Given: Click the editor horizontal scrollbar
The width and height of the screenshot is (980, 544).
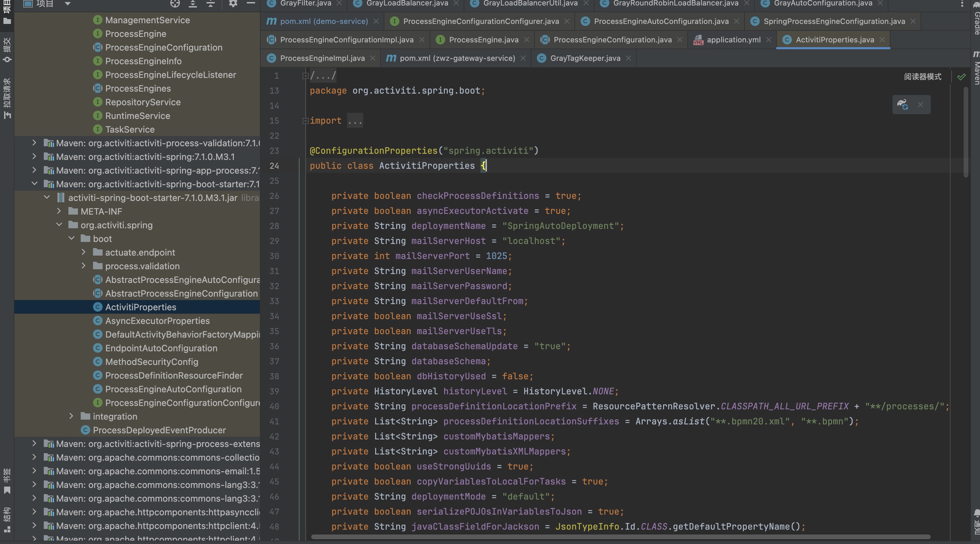Looking at the screenshot, I should pos(620,537).
